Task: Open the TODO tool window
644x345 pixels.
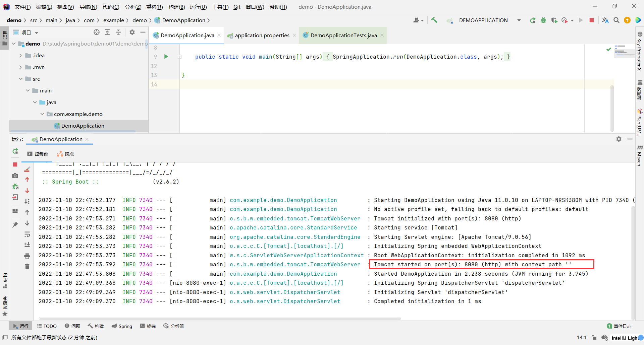Action: (47, 326)
